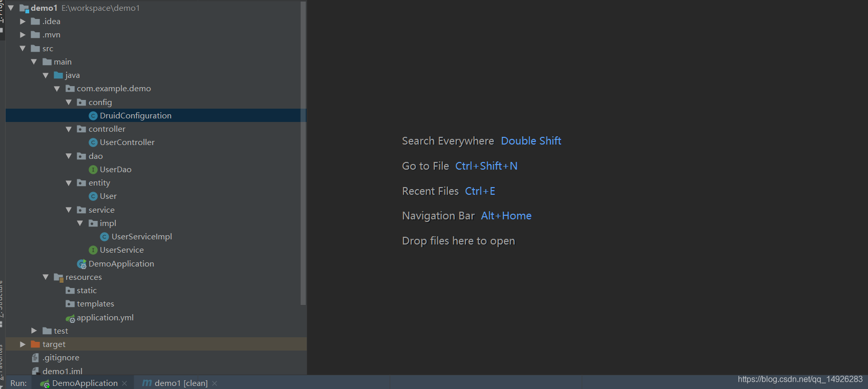Click the .gitignore file icon
This screenshot has height=389, width=868.
coord(35,358)
